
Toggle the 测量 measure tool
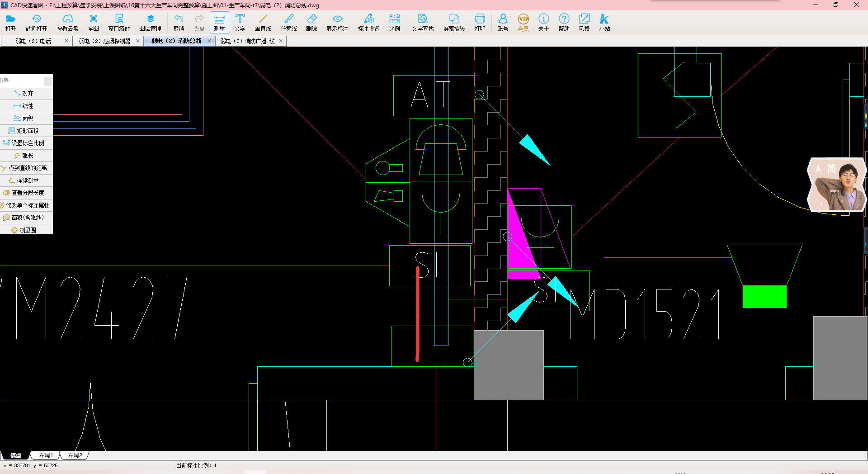coord(219,22)
